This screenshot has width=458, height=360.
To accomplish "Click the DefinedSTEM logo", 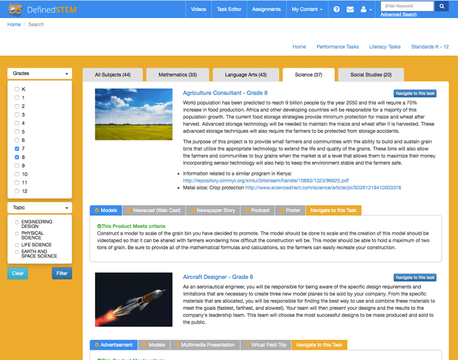I will click(43, 9).
